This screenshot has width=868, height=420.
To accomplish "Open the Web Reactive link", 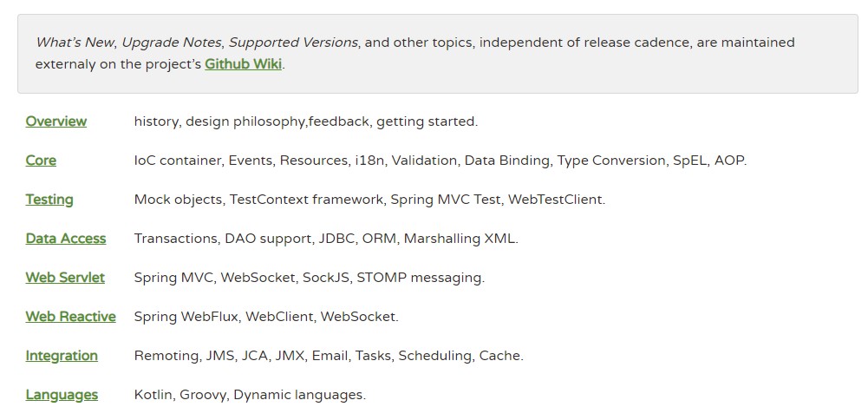I will click(70, 317).
